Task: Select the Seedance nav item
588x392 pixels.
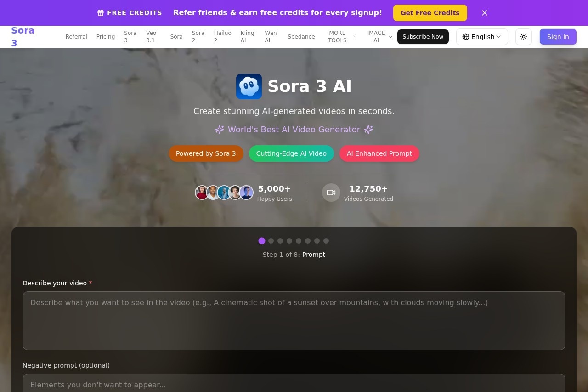Action: point(301,37)
